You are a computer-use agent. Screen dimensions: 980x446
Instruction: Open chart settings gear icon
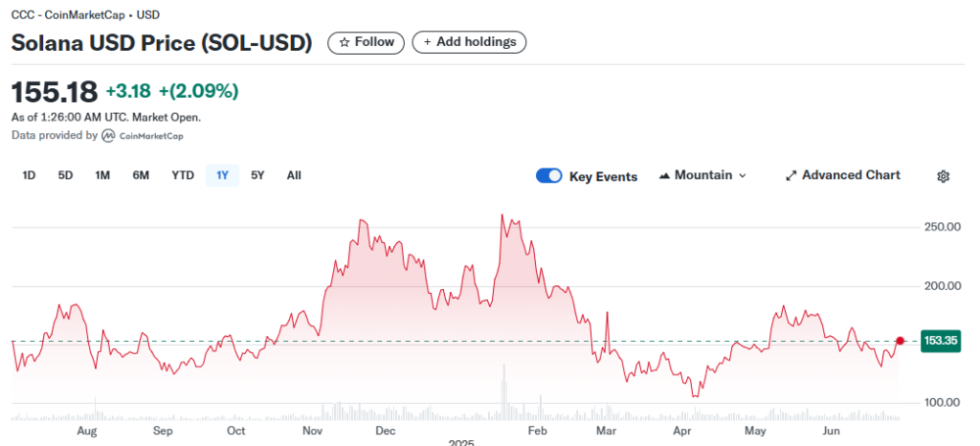click(x=943, y=176)
